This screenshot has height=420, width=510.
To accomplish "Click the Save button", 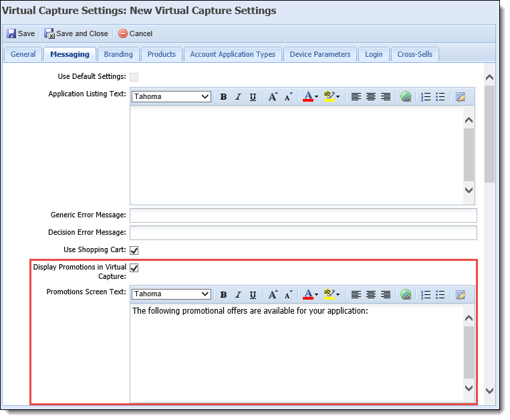I will pos(21,33).
